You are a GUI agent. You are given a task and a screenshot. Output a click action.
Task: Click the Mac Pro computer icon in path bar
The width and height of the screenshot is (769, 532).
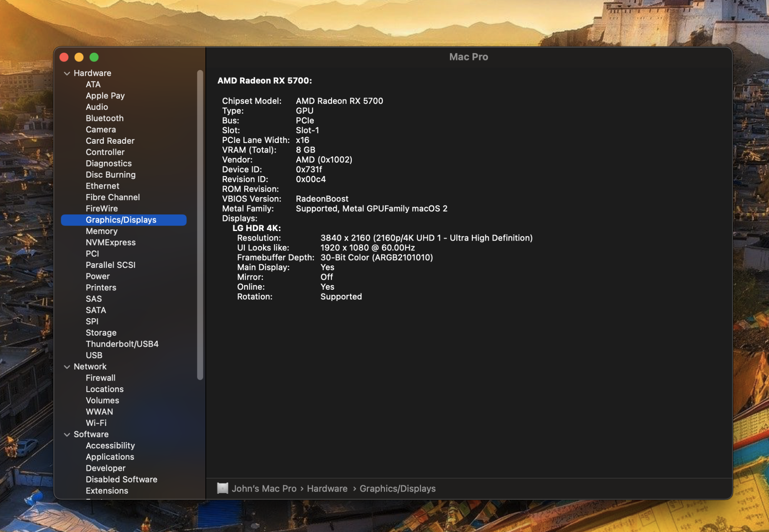pyautogui.click(x=222, y=488)
